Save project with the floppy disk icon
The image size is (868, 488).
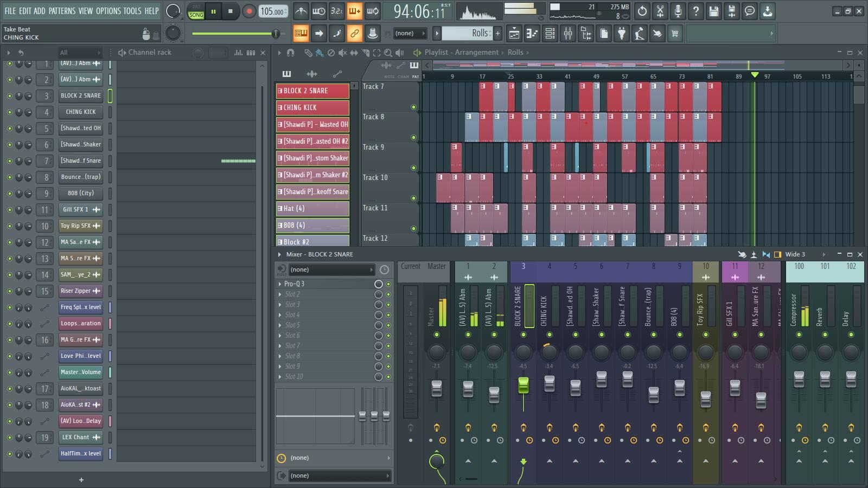coord(713,11)
